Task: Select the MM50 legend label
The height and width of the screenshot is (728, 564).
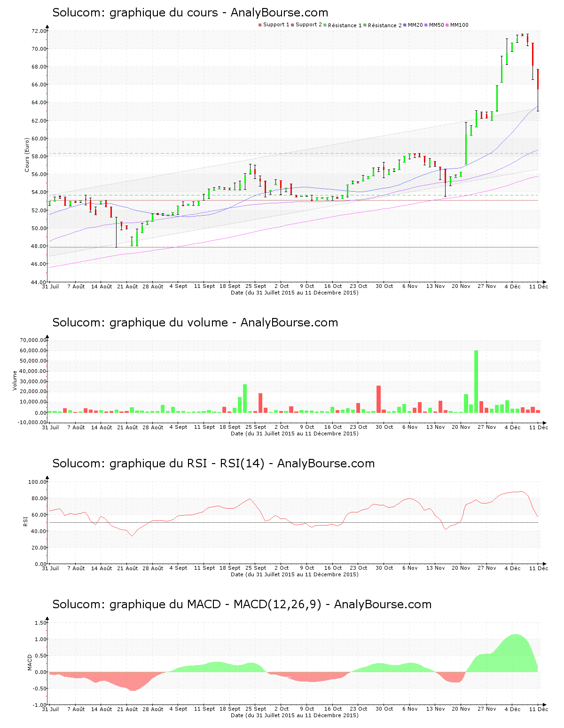Action: pos(436,25)
